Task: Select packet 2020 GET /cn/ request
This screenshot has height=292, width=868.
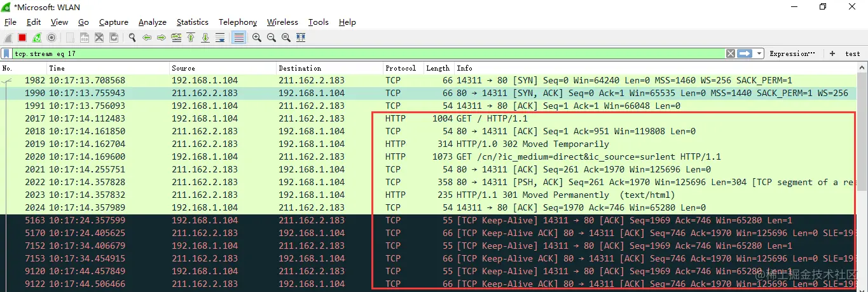Action: (x=429, y=156)
